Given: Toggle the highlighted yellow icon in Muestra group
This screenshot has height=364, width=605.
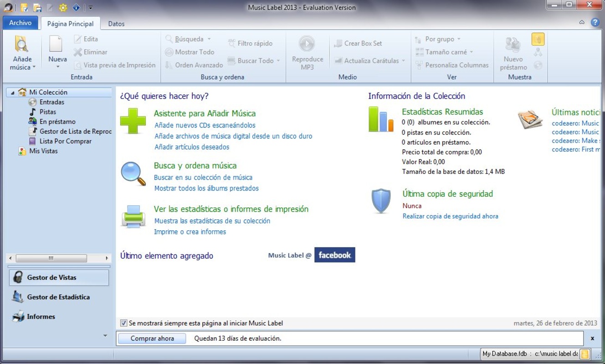Looking at the screenshot, I should point(538,39).
